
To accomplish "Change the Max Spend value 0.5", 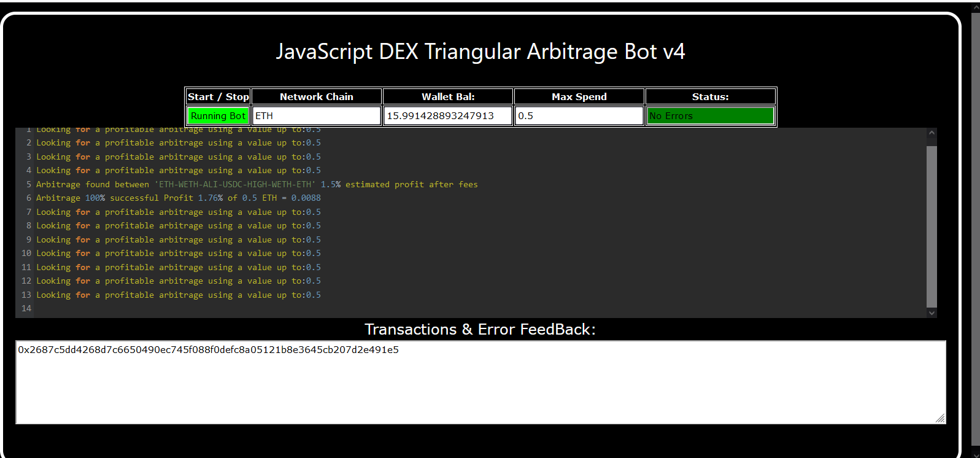I will pyautogui.click(x=579, y=116).
